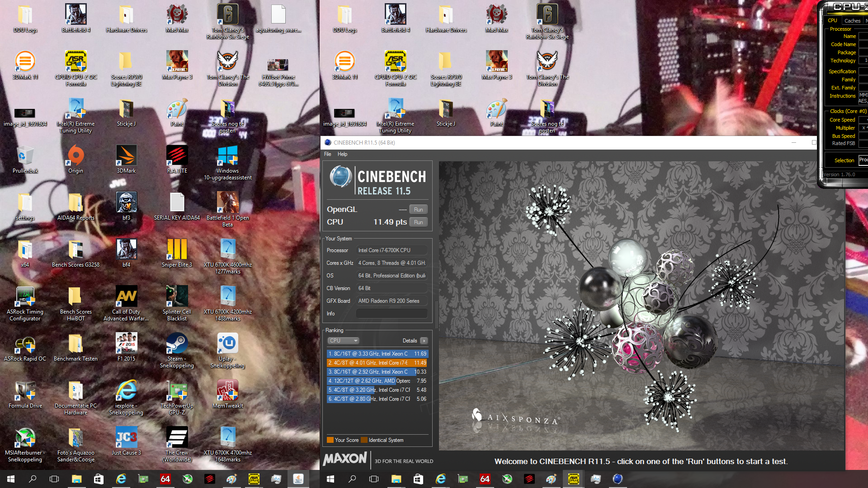Launch ASRock Rapid OC shortcut
Screen dimensions: 868x488
point(25,347)
